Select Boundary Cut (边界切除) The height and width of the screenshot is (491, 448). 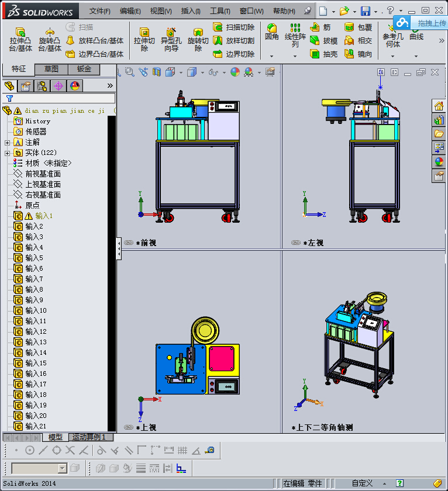(234, 54)
